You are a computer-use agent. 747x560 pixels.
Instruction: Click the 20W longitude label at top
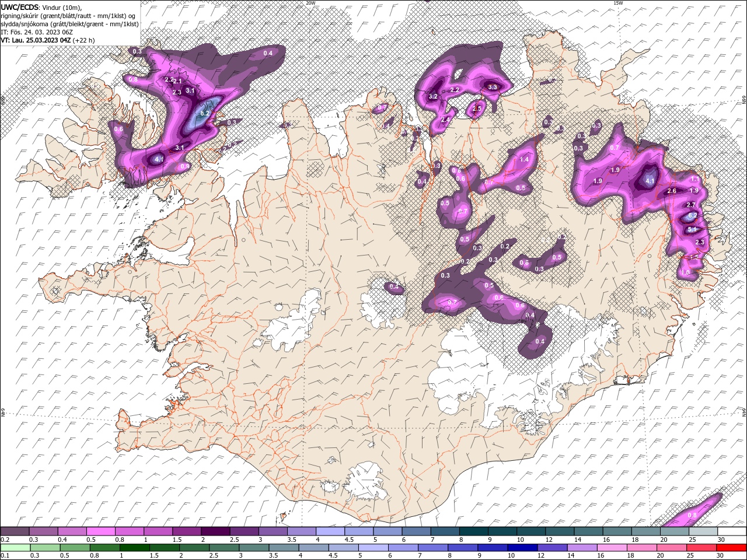click(311, 3)
